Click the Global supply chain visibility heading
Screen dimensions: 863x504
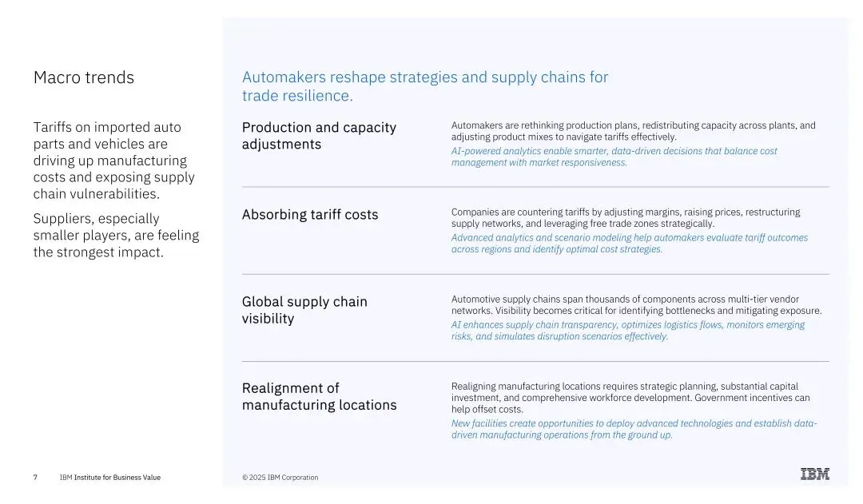pyautogui.click(x=304, y=310)
